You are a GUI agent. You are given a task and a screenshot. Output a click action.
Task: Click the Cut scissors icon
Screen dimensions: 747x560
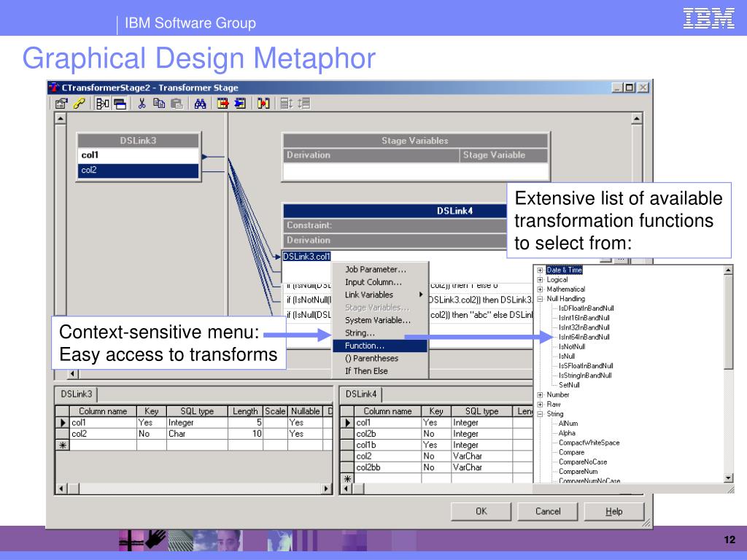click(x=142, y=104)
